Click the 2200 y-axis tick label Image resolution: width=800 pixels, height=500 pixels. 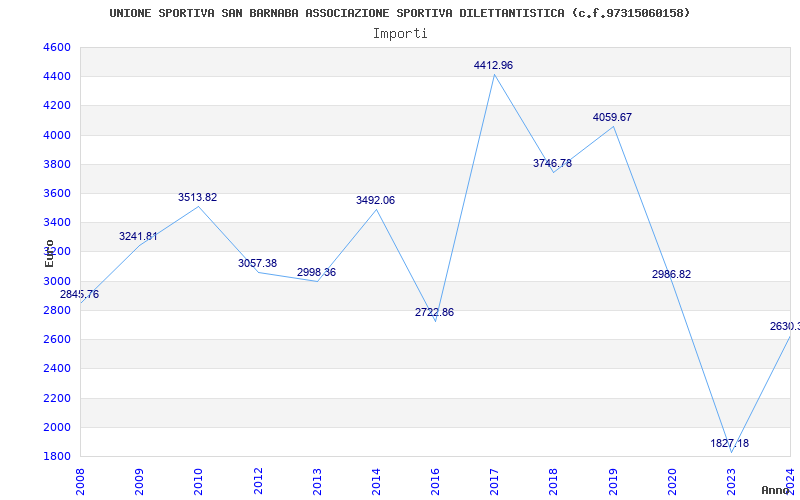[x=57, y=398]
